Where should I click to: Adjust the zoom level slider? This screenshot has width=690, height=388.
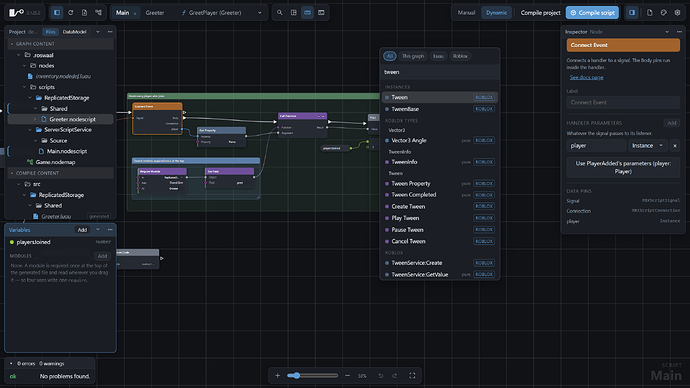coord(312,376)
